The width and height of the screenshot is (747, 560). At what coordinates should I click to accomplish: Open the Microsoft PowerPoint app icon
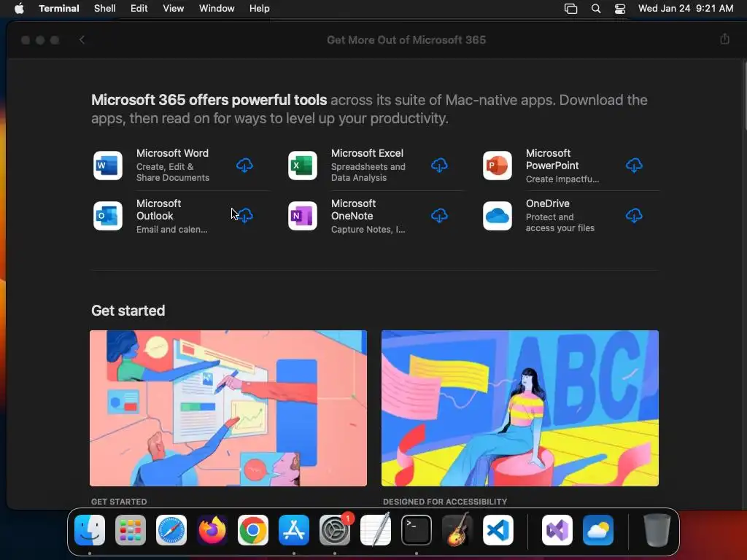pyautogui.click(x=498, y=166)
